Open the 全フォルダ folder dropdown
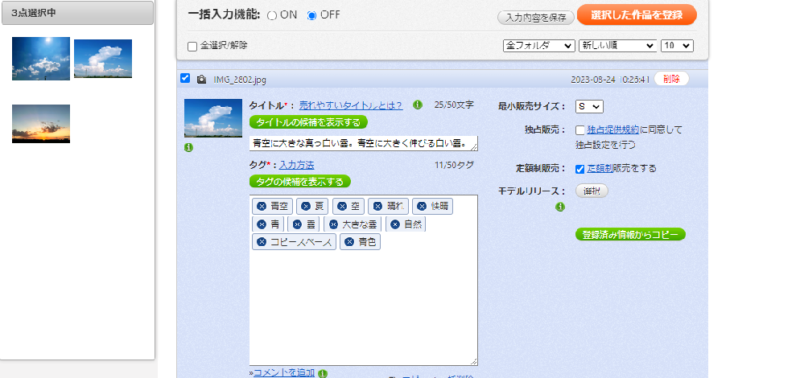The width and height of the screenshot is (800, 378). 539,45
